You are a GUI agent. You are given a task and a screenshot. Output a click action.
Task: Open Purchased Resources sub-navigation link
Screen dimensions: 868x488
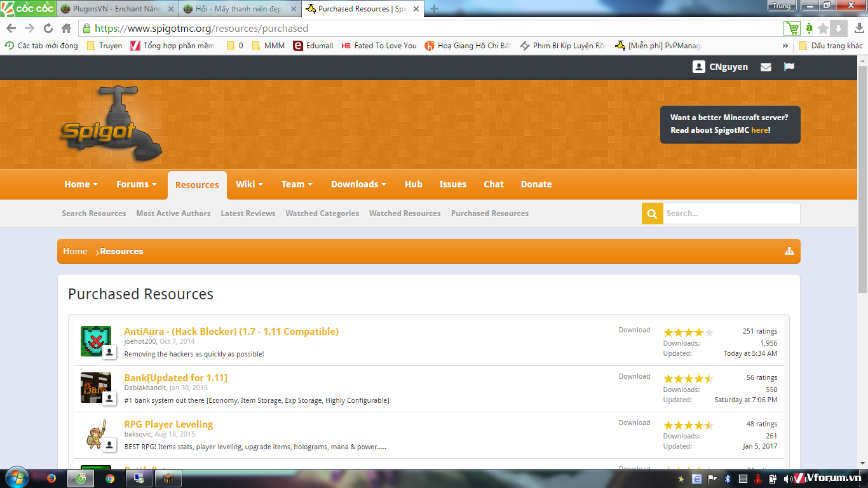(x=490, y=213)
